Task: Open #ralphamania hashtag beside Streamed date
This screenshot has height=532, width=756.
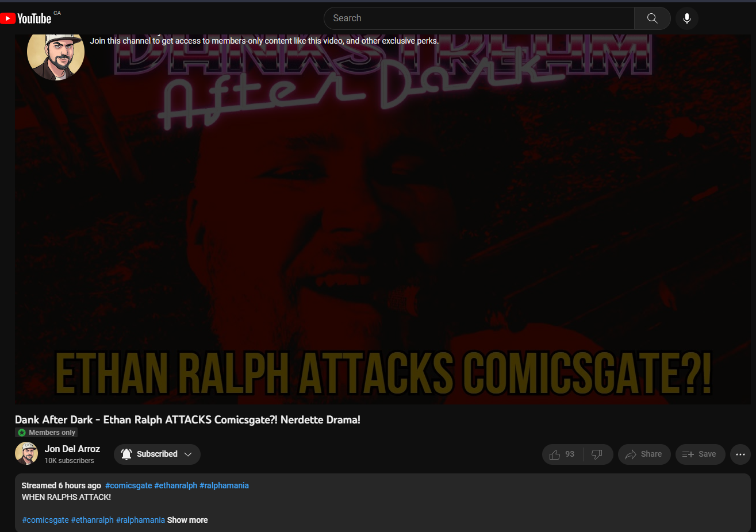Action: (x=224, y=485)
